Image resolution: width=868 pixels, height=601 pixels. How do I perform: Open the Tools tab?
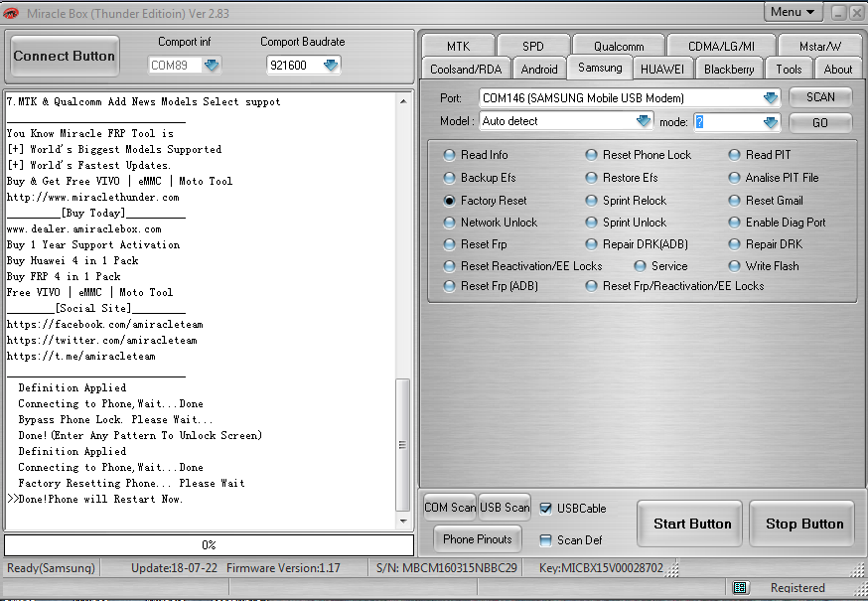tap(789, 70)
